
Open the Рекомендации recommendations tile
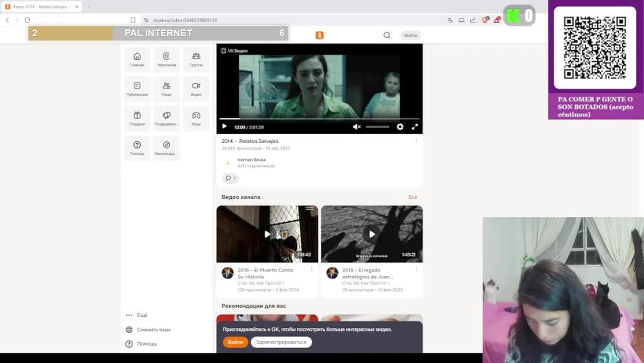pos(166,148)
